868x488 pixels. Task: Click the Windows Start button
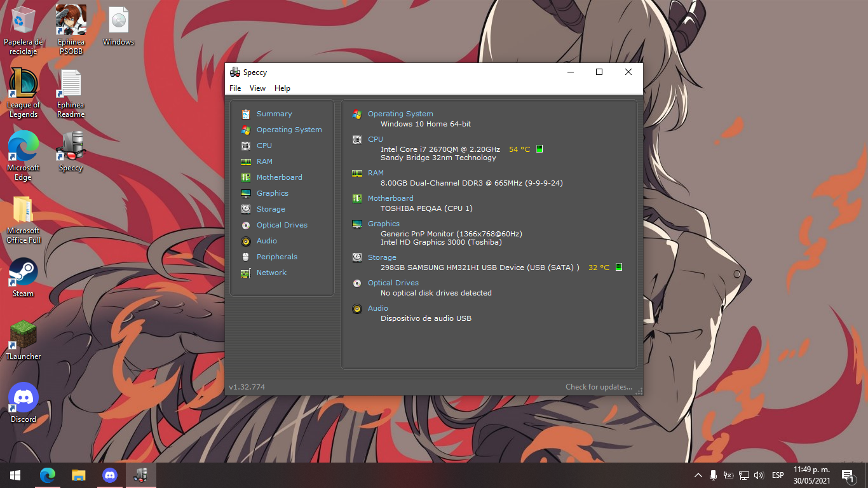(15, 475)
